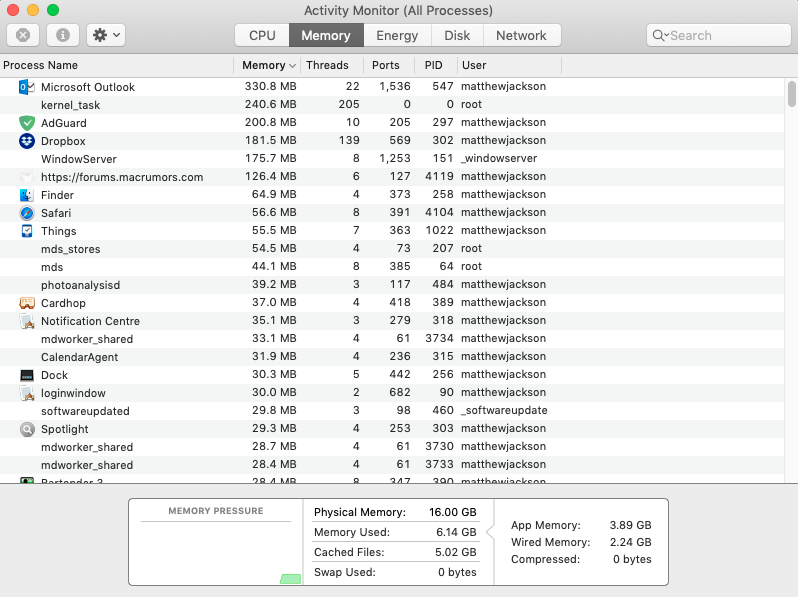Screen dimensions: 798x597
Task: Sort by Threads column header
Action: (x=332, y=65)
